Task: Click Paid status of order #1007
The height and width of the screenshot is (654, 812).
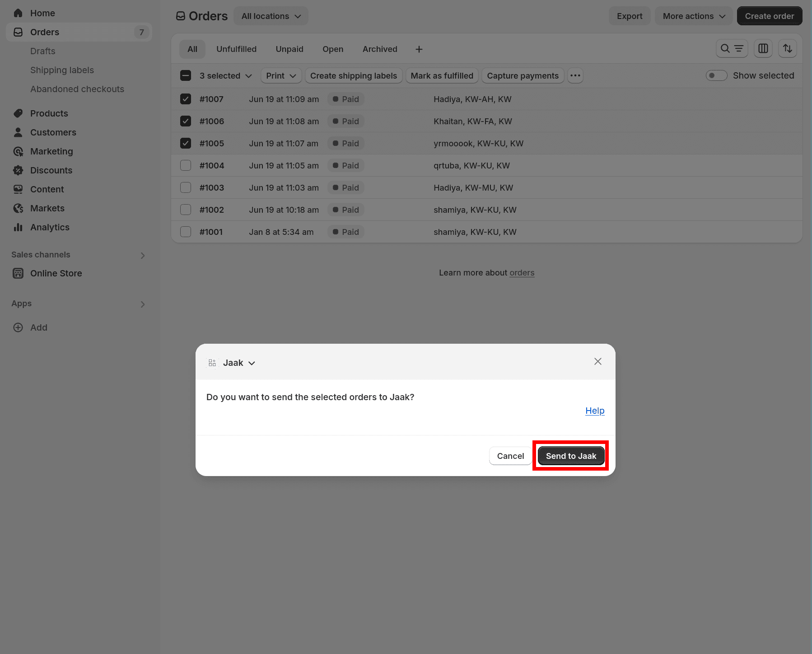Action: [x=346, y=99]
